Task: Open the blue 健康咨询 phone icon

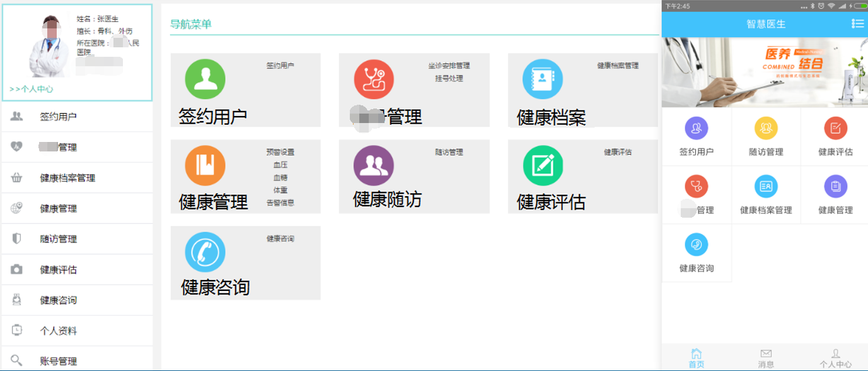Action: [x=205, y=252]
